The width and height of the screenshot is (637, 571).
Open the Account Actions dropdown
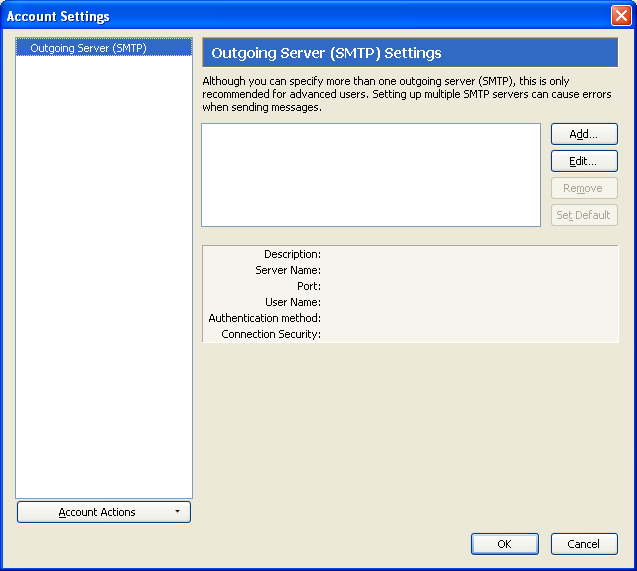tap(104, 512)
